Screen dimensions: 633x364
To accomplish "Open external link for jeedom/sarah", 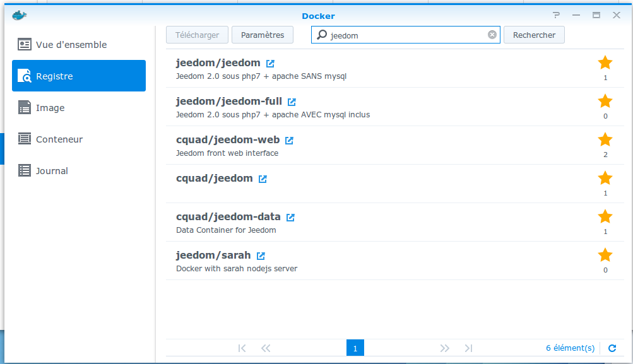I will pyautogui.click(x=261, y=256).
